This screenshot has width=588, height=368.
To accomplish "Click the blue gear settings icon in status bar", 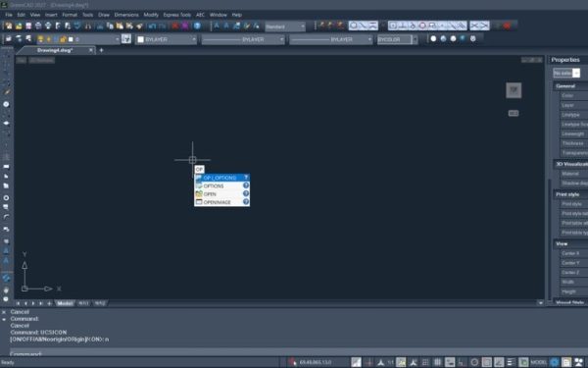I will (555, 362).
